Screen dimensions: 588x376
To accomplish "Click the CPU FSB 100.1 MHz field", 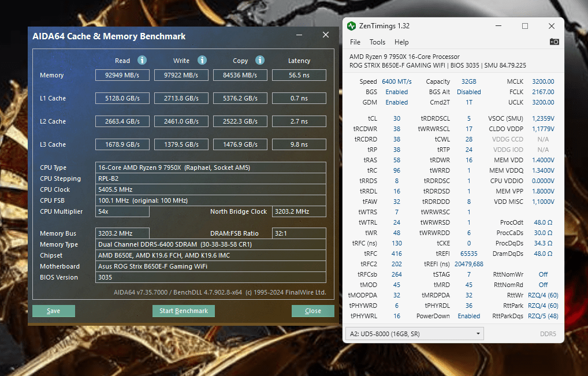I will [210, 200].
